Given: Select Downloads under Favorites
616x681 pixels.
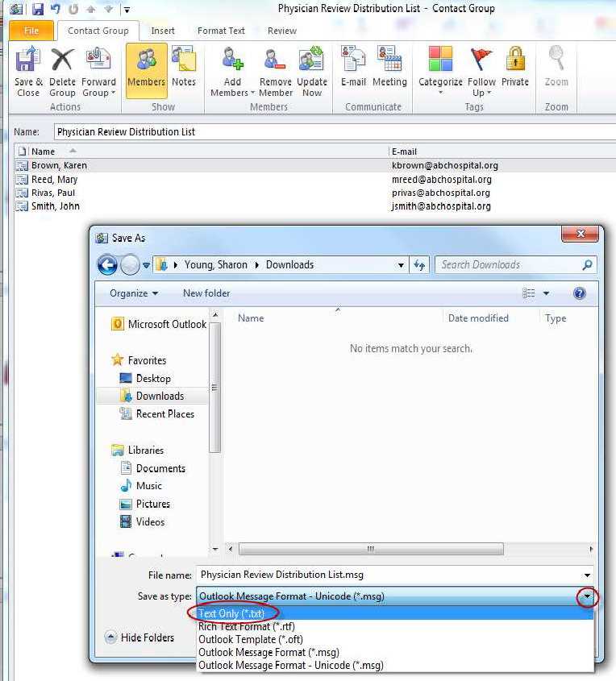Looking at the screenshot, I should click(152, 396).
